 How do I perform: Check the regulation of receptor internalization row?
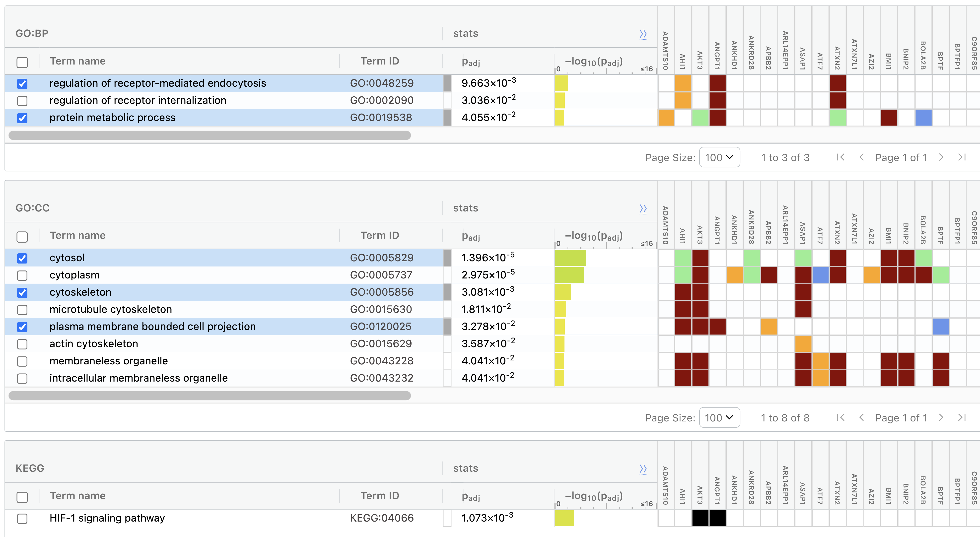(x=22, y=101)
